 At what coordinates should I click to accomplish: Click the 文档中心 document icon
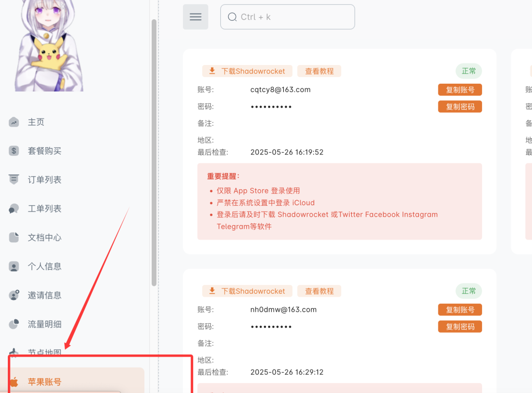[x=14, y=237]
